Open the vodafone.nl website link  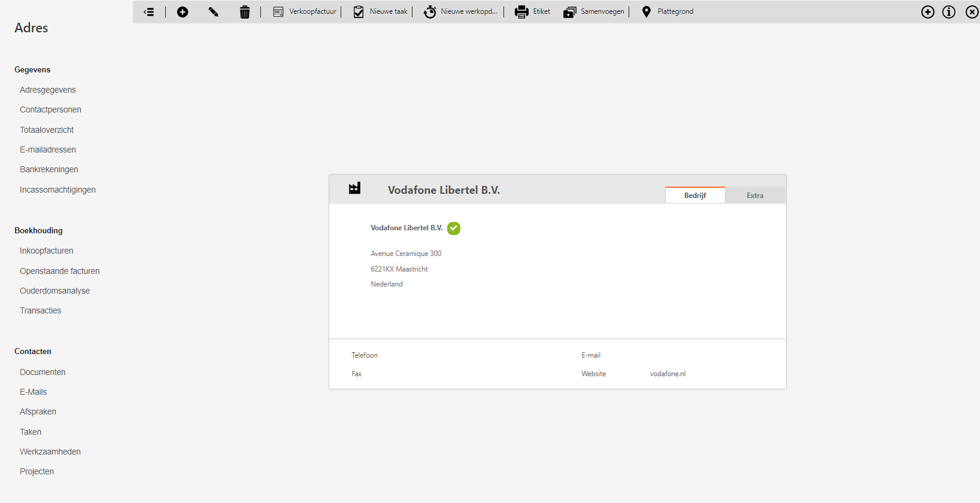pyautogui.click(x=668, y=374)
